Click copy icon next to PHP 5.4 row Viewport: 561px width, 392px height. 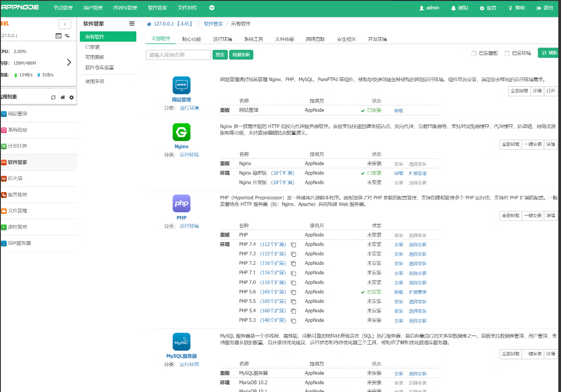pos(294,311)
